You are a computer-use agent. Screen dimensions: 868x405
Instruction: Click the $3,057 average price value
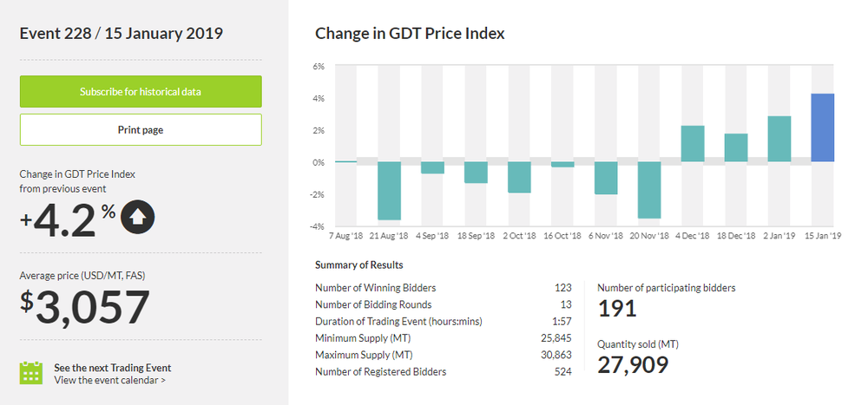pyautogui.click(x=85, y=308)
